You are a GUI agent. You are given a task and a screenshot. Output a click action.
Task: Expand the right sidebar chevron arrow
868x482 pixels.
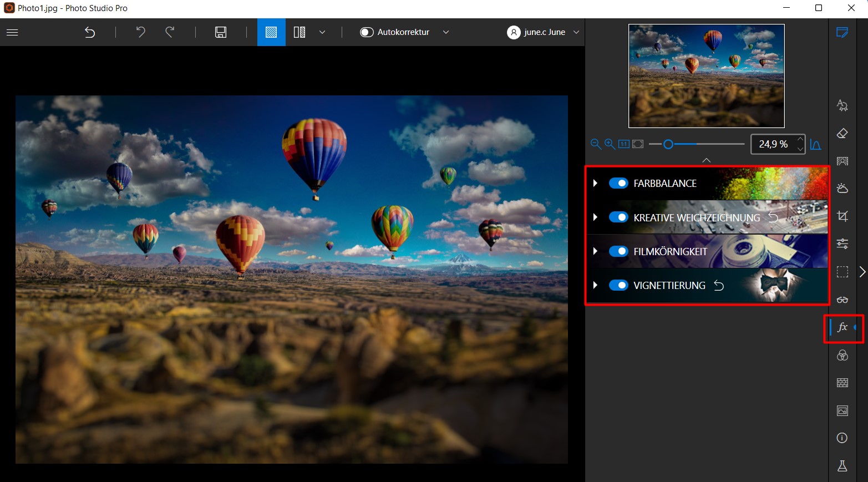862,272
